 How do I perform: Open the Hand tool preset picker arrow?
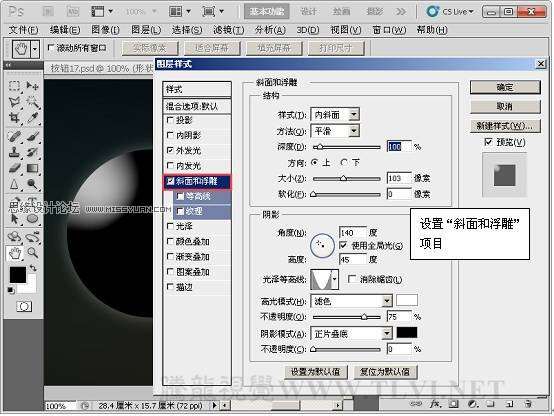pyautogui.click(x=35, y=49)
